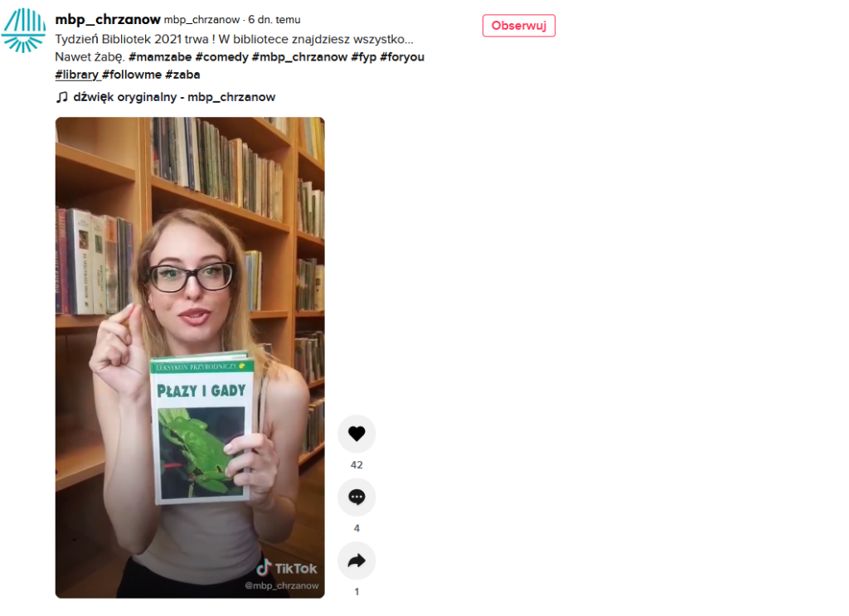Click the 42 likes count
Viewport: 849px width, 616px height.
tap(357, 465)
